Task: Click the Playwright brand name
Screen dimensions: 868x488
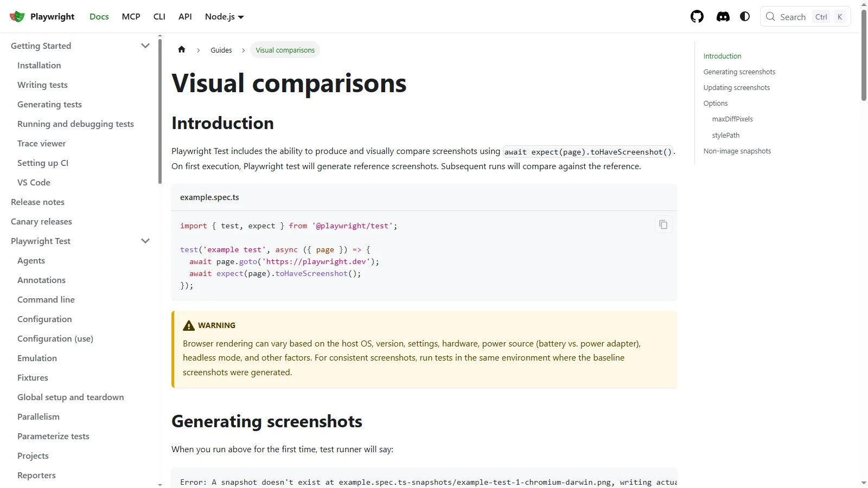Action: click(x=52, y=17)
